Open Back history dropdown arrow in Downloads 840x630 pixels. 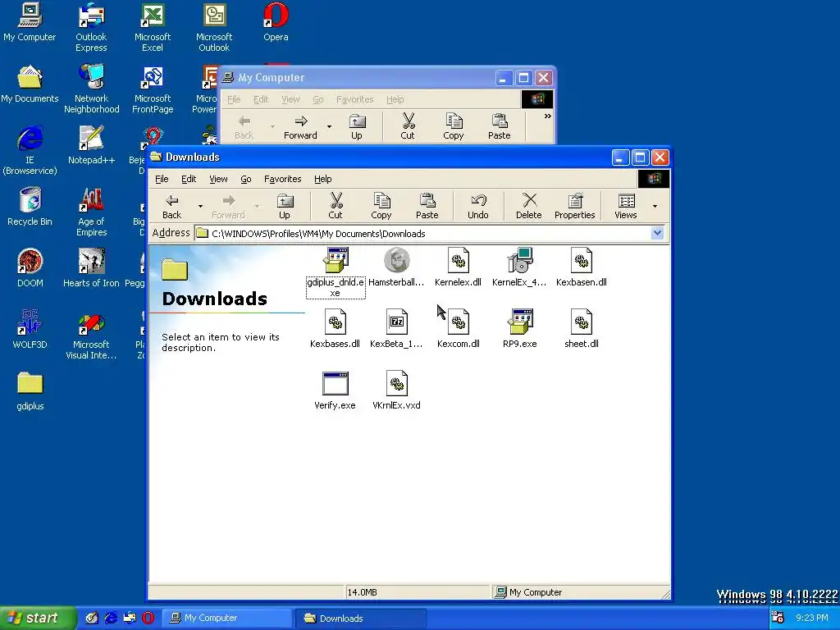pyautogui.click(x=200, y=206)
